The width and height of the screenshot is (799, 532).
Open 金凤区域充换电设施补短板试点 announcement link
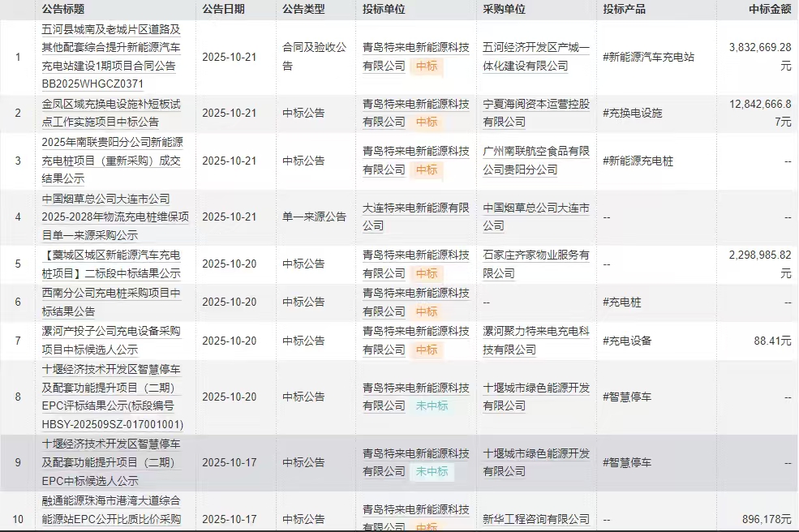click(111, 113)
